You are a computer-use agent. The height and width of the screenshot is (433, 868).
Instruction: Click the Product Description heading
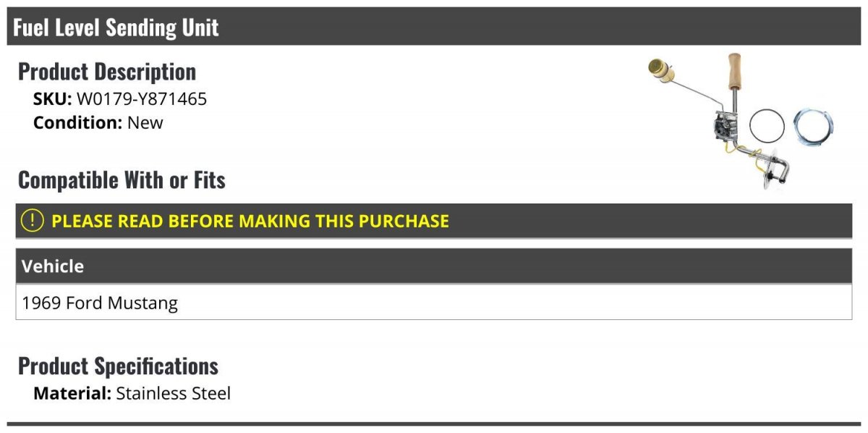107,72
